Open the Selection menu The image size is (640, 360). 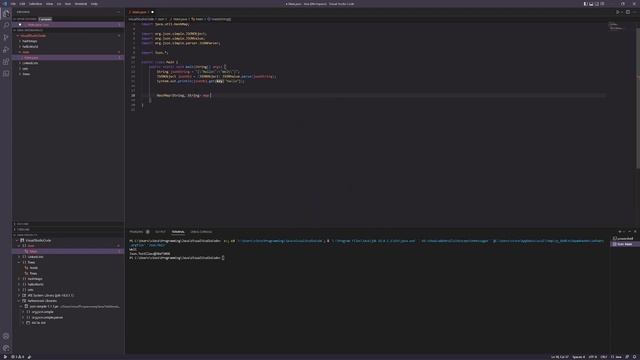(x=36, y=4)
